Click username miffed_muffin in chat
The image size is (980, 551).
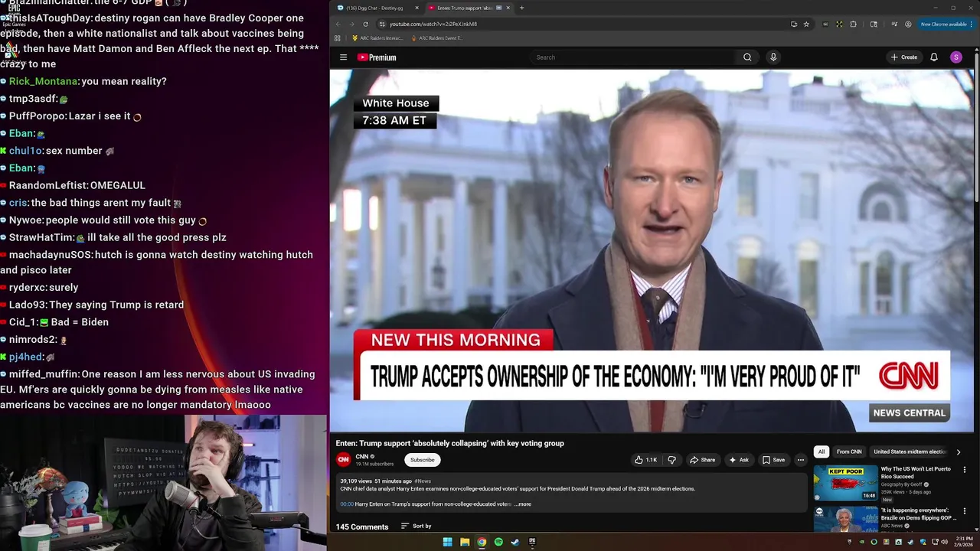point(44,374)
